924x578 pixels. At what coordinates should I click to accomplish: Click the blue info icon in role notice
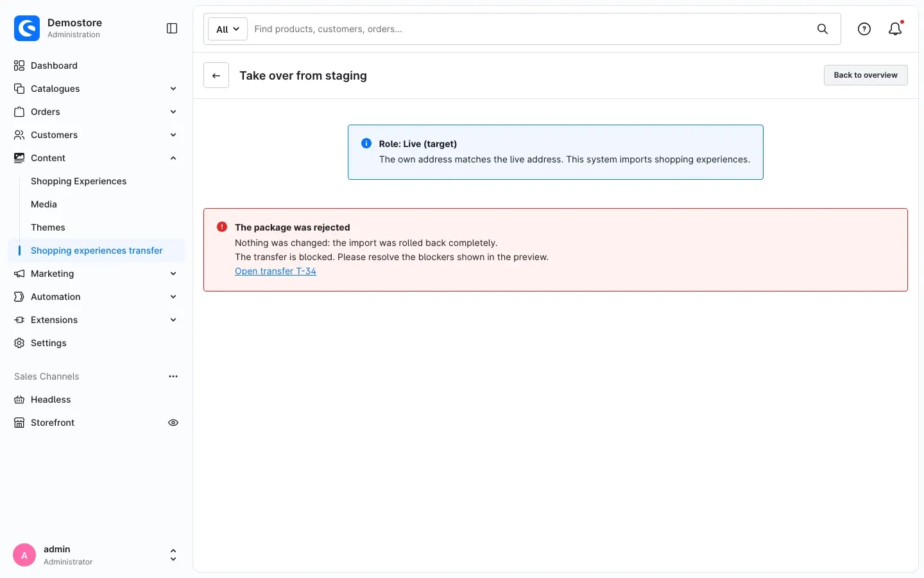pyautogui.click(x=366, y=143)
